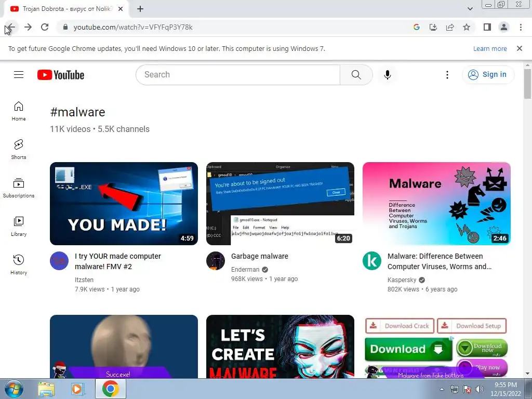Open the LET'S CREATE MALWARE thumbnail
Screen dimensions: 532x399
point(280,347)
